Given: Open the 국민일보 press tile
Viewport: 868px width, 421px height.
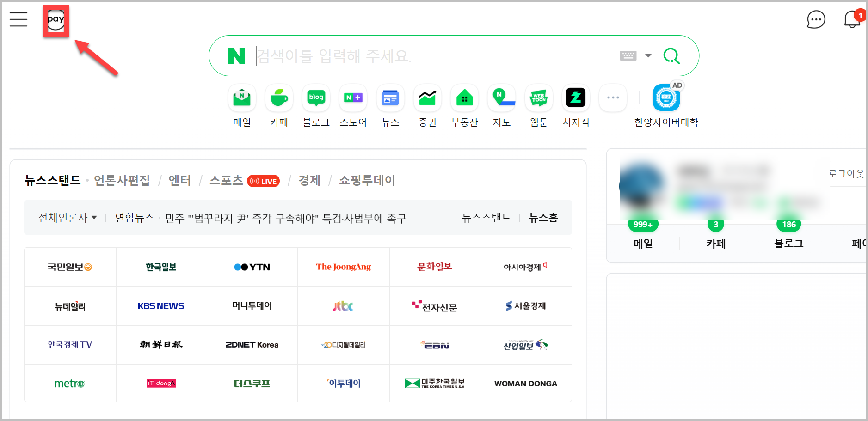Looking at the screenshot, I should pos(70,267).
